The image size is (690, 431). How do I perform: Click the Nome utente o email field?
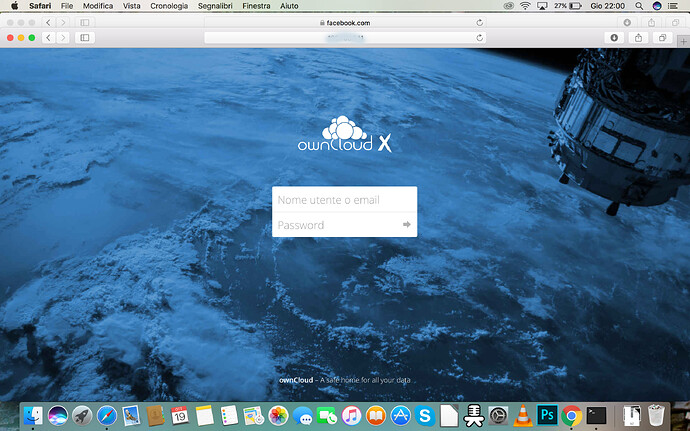click(345, 199)
